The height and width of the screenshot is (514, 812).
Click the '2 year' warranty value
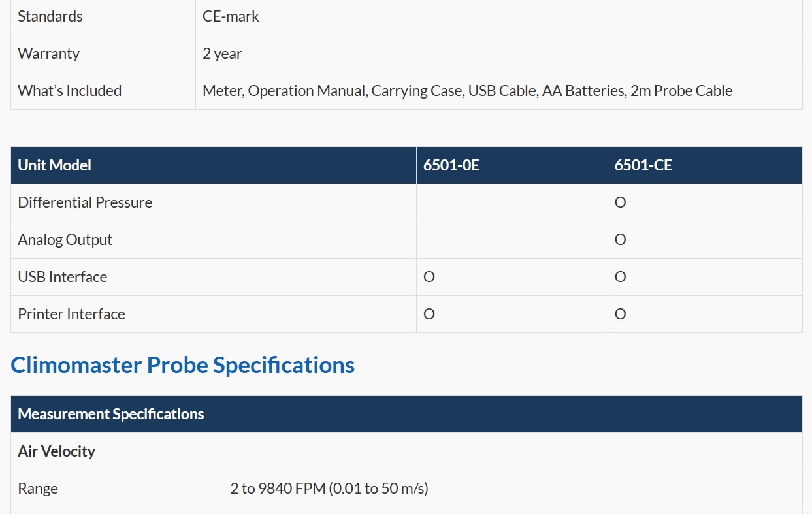[222, 54]
